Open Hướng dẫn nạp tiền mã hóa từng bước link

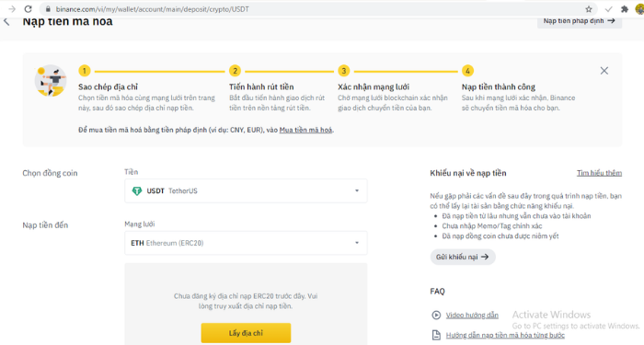(x=505, y=335)
